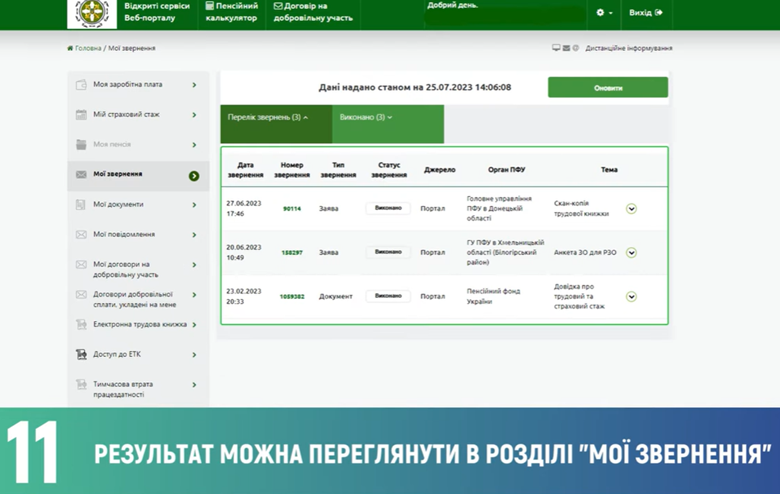
Task: Go to Головна breadcrumb link
Action: point(87,48)
